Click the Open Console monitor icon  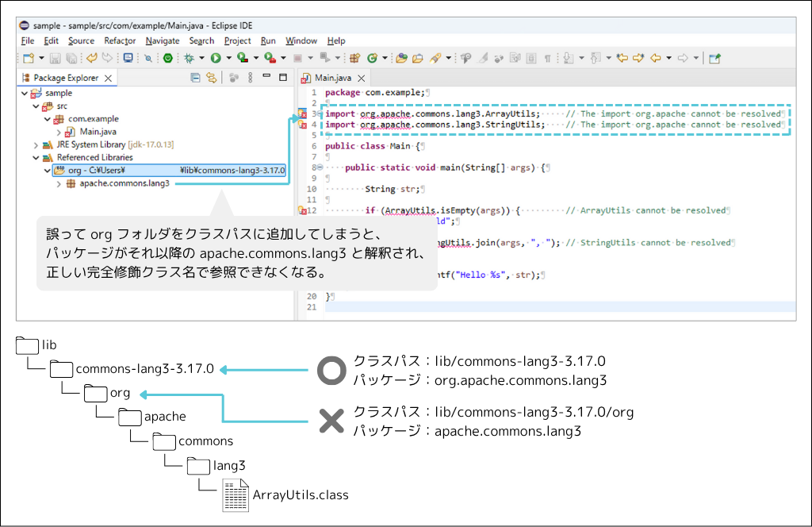[128, 58]
